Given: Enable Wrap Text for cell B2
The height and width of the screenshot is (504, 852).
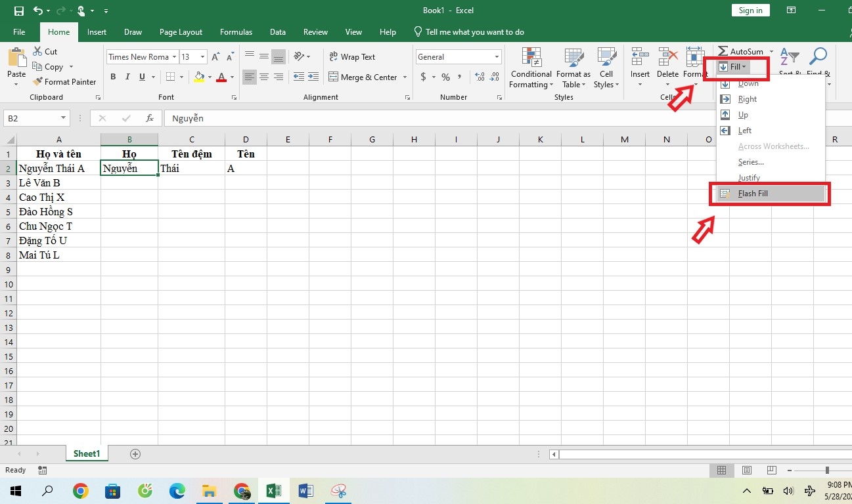Looking at the screenshot, I should (359, 56).
